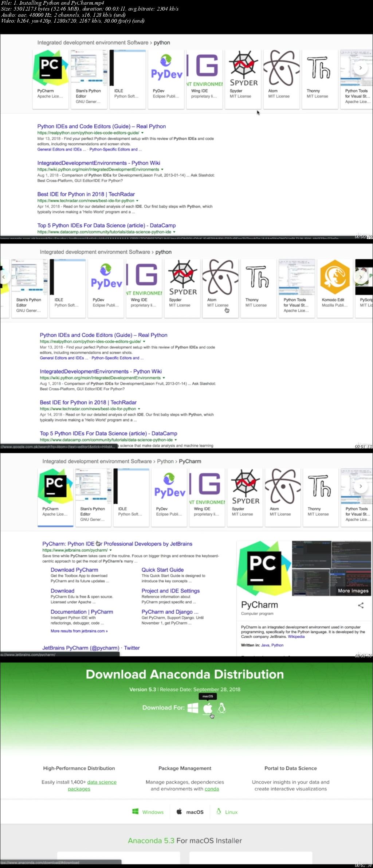This screenshot has width=373, height=868.
Task: Open the PyCharm and Django sitelink
Action: [x=170, y=612]
